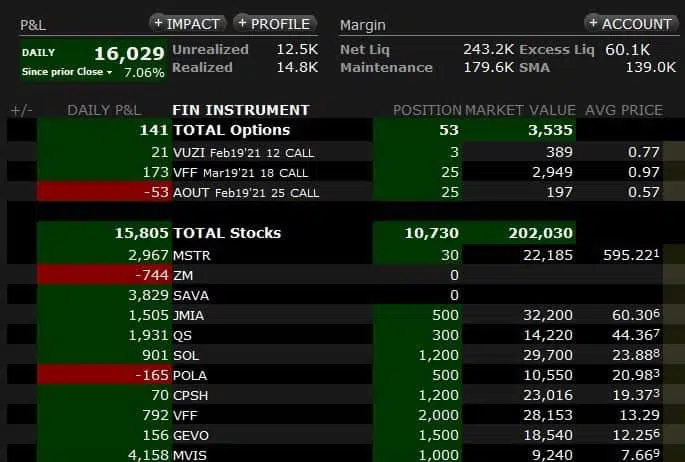685x462 pixels.
Task: Select the TOTAL Stocks row label
Action: [x=227, y=233]
